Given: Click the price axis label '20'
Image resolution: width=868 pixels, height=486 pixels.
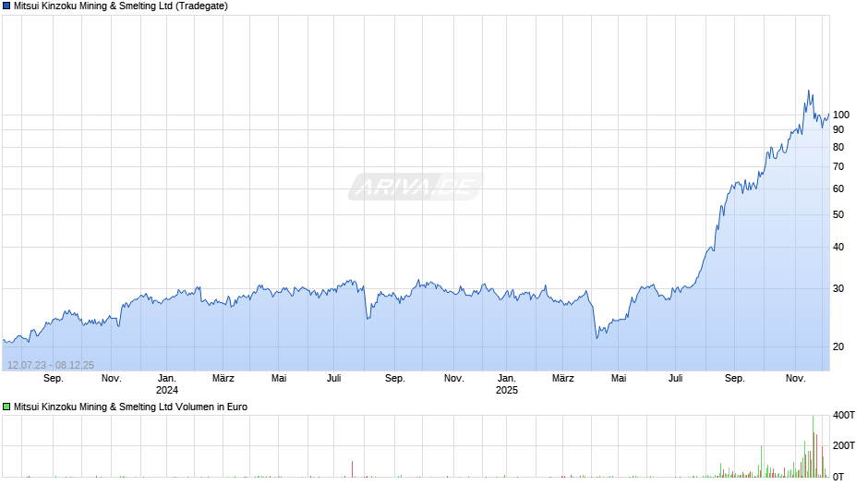Looking at the screenshot, I should [838, 346].
